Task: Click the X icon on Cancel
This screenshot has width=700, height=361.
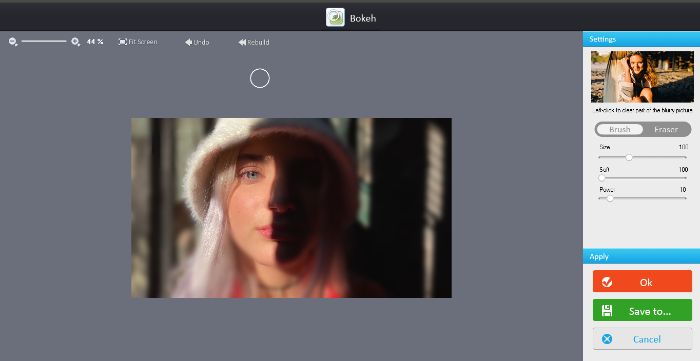Action: coord(607,339)
